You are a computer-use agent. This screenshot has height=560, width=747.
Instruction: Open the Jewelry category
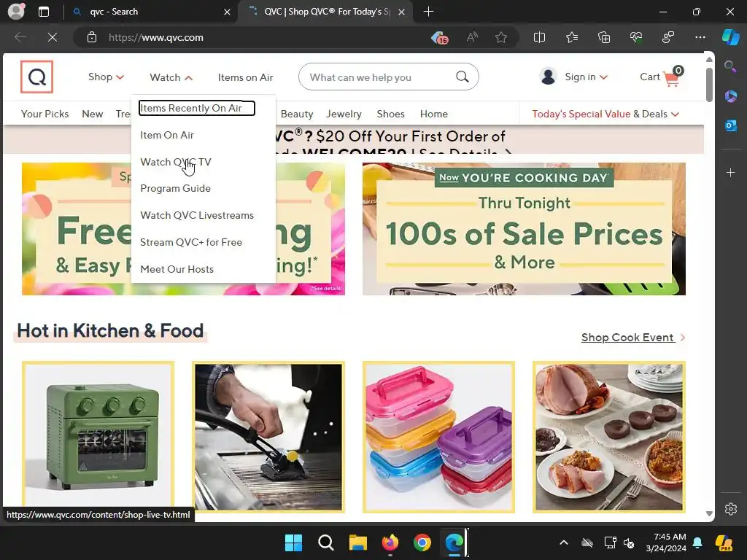point(344,114)
